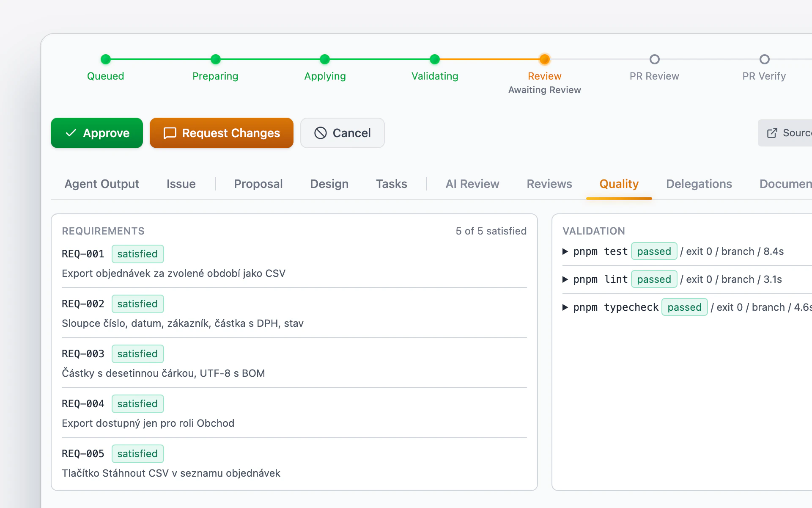Expand the pnpm test validation details
The image size is (812, 508).
point(565,251)
